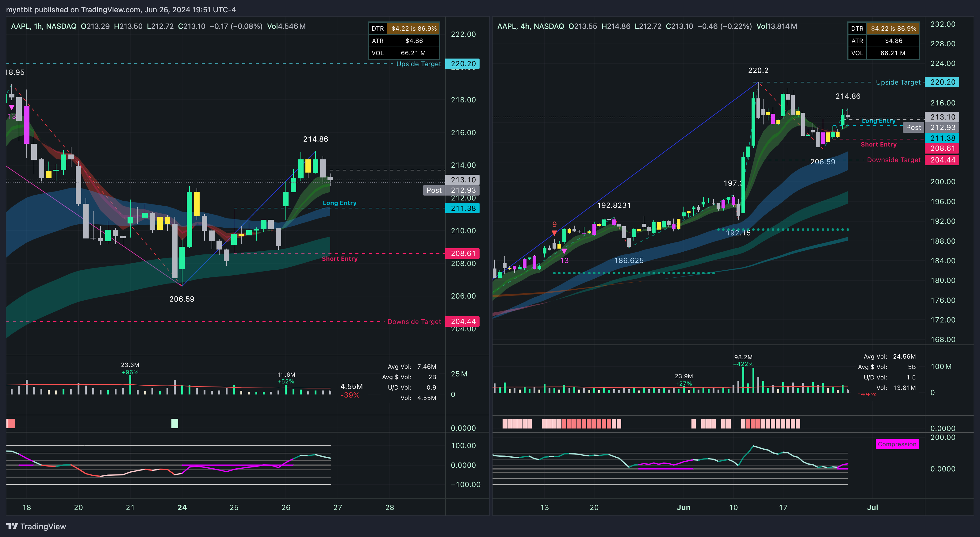Click the green squeeze square in 1h indicator pane
This screenshot has width=980, height=537.
click(x=174, y=423)
